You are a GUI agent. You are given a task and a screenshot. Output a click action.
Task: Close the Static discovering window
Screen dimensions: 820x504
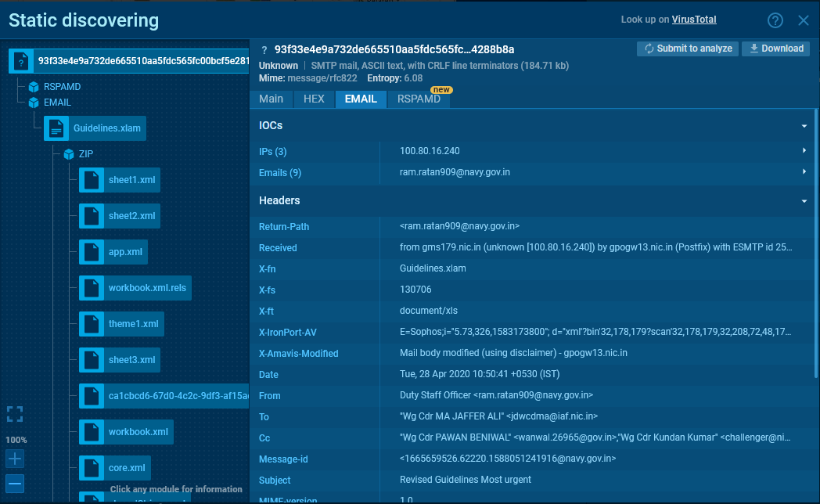click(x=804, y=20)
